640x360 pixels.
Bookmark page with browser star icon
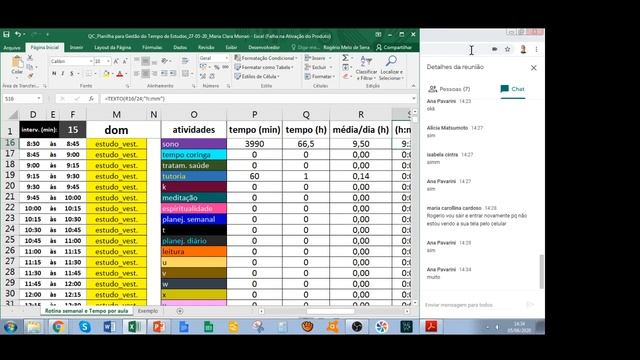point(507,49)
